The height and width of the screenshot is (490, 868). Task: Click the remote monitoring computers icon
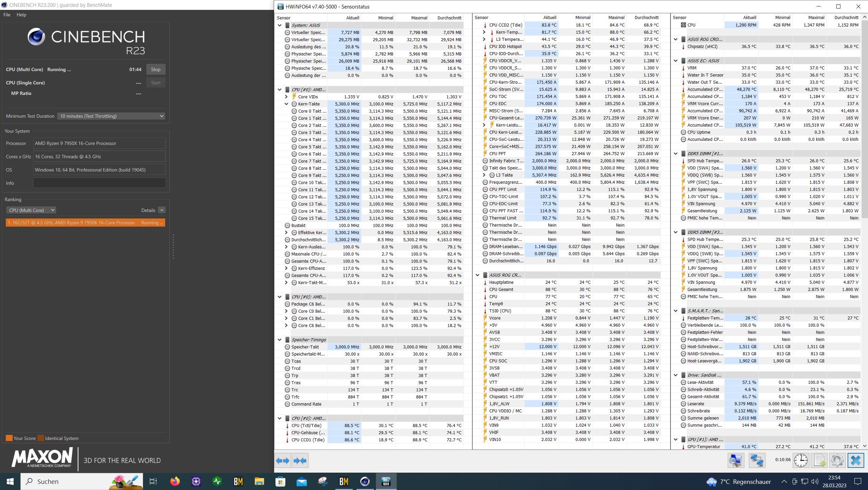coord(757,460)
